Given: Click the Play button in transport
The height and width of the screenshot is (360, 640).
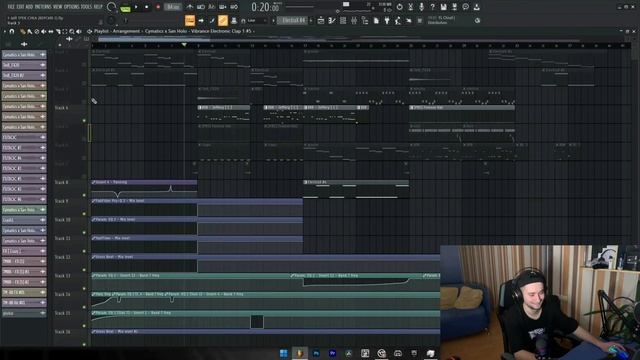Looking at the screenshot, I should pos(136,7).
